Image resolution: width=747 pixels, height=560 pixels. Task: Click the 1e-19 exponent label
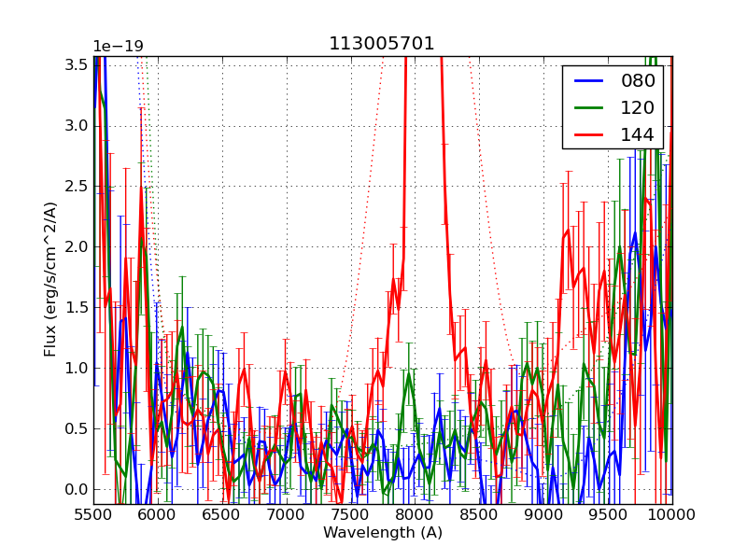point(118,47)
